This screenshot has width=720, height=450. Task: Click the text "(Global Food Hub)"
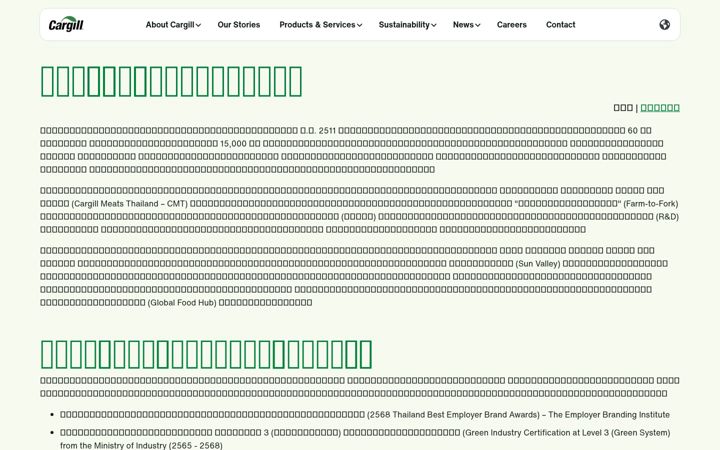(x=182, y=303)
